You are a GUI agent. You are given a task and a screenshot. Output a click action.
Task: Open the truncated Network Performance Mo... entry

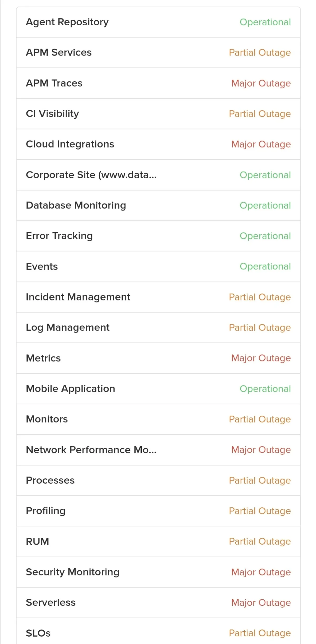click(x=91, y=450)
